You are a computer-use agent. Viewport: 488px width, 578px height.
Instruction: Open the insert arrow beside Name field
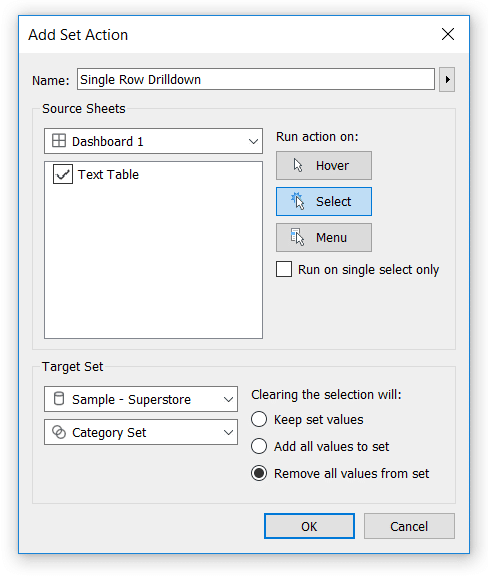pos(447,79)
